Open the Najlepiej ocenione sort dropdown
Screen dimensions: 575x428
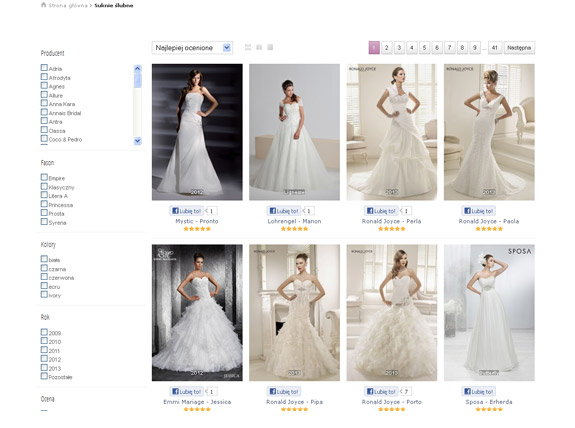coord(192,48)
